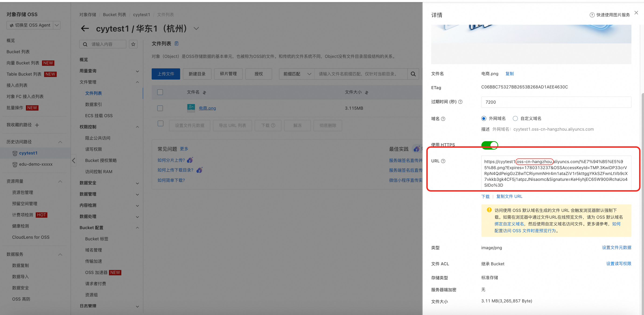
Task: Click 绑定自定义域名 link in the notice
Action: [x=509, y=224]
